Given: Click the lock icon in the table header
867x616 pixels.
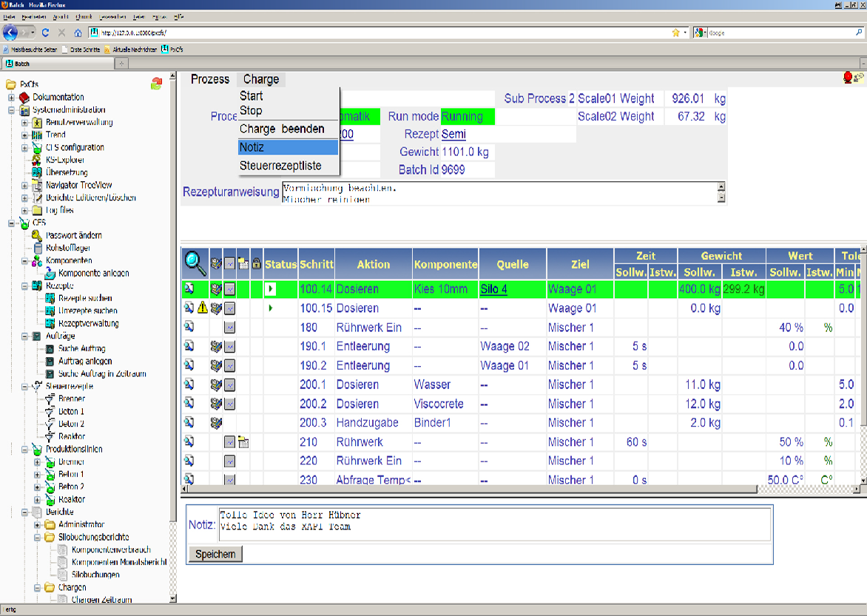Looking at the screenshot, I should (x=256, y=264).
